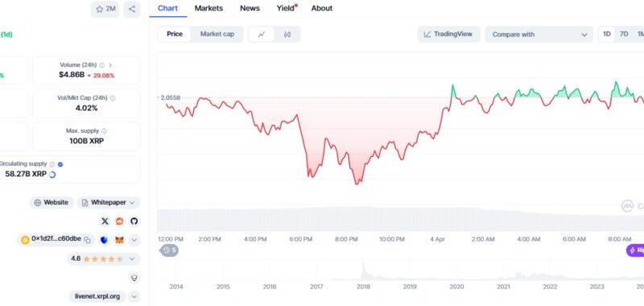644x306 pixels.
Task: Click the share icon button
Action: tap(131, 9)
